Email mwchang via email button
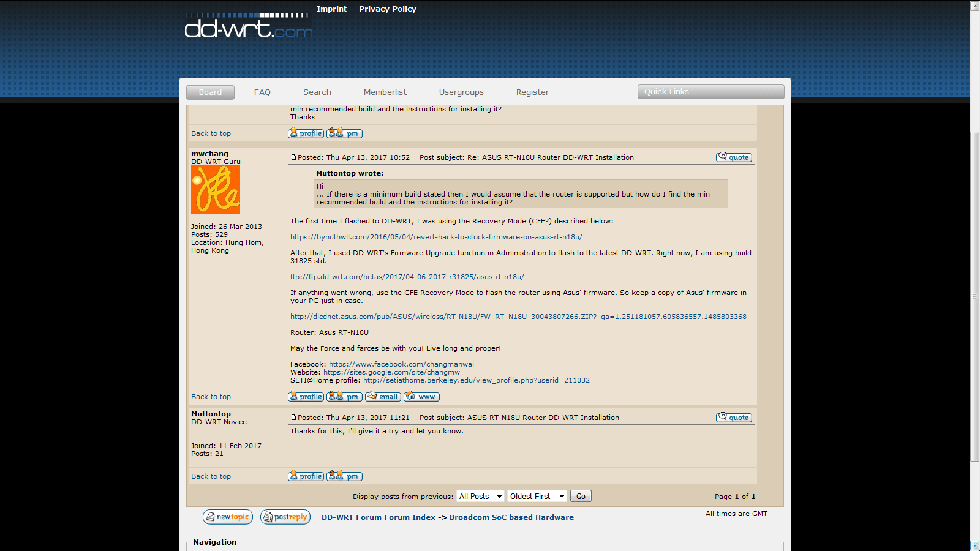The image size is (980, 551). [383, 396]
